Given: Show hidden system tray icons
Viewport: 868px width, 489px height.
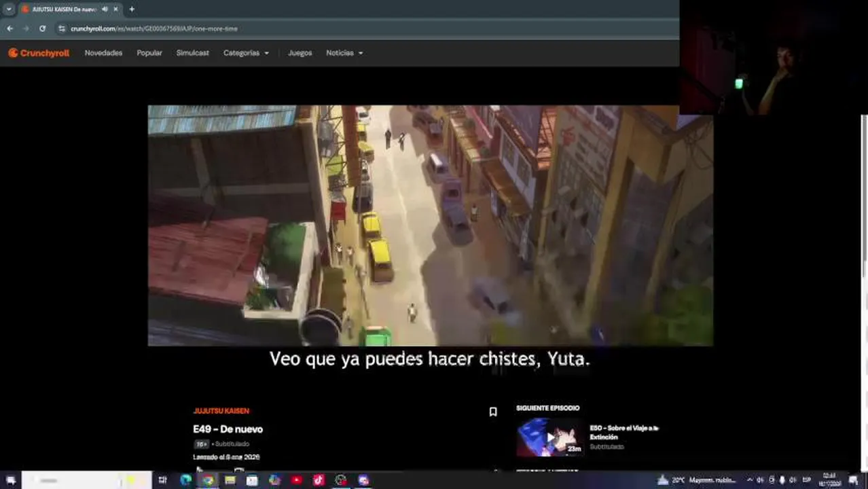Looking at the screenshot, I should pos(750,480).
